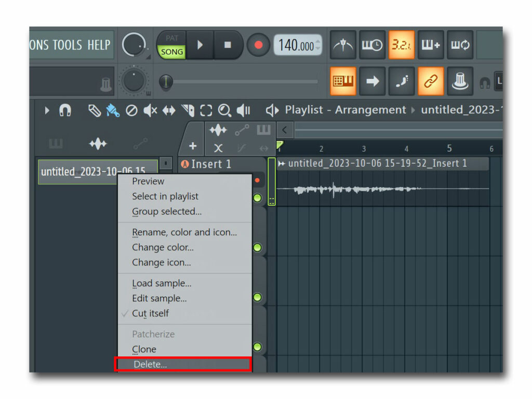Click the audio clip waveform in playlist
The image size is (532, 399).
383,189
